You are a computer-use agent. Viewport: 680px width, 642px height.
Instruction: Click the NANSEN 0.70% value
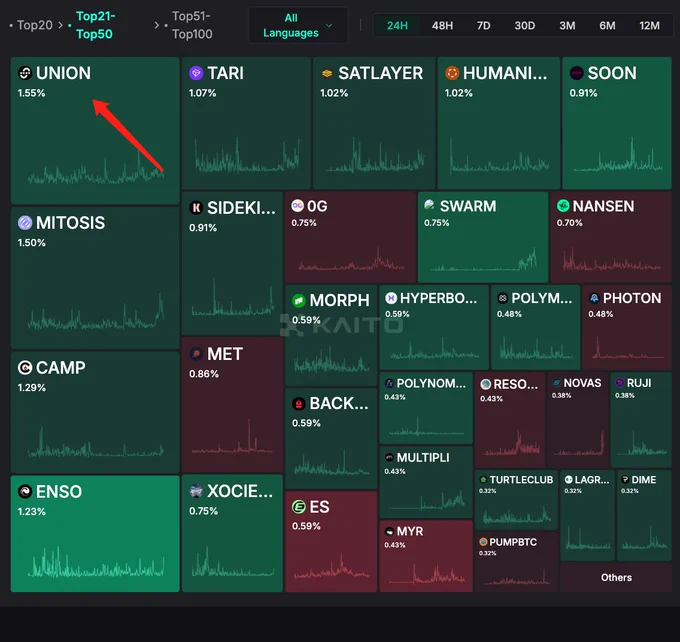pyautogui.click(x=569, y=223)
